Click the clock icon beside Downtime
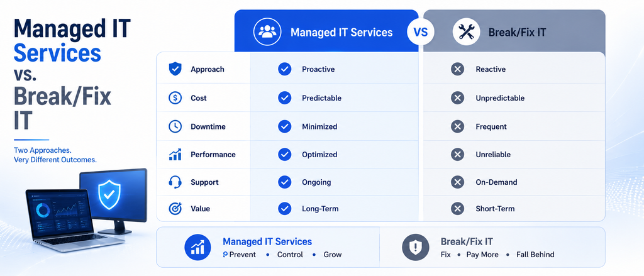The image size is (644, 276). (x=175, y=126)
